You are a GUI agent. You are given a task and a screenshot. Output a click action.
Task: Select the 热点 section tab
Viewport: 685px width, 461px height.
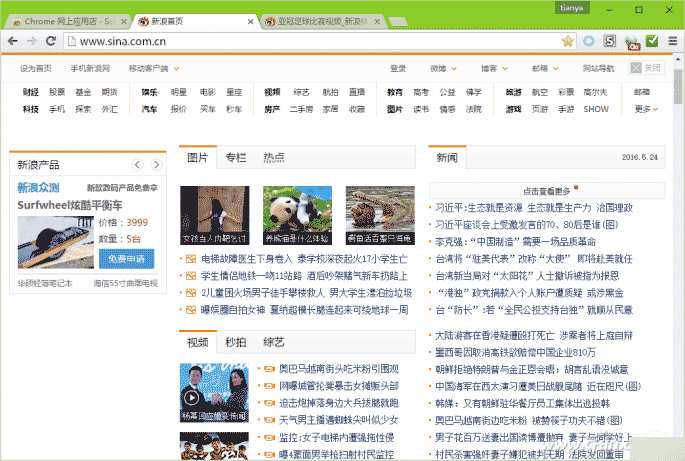[274, 157]
